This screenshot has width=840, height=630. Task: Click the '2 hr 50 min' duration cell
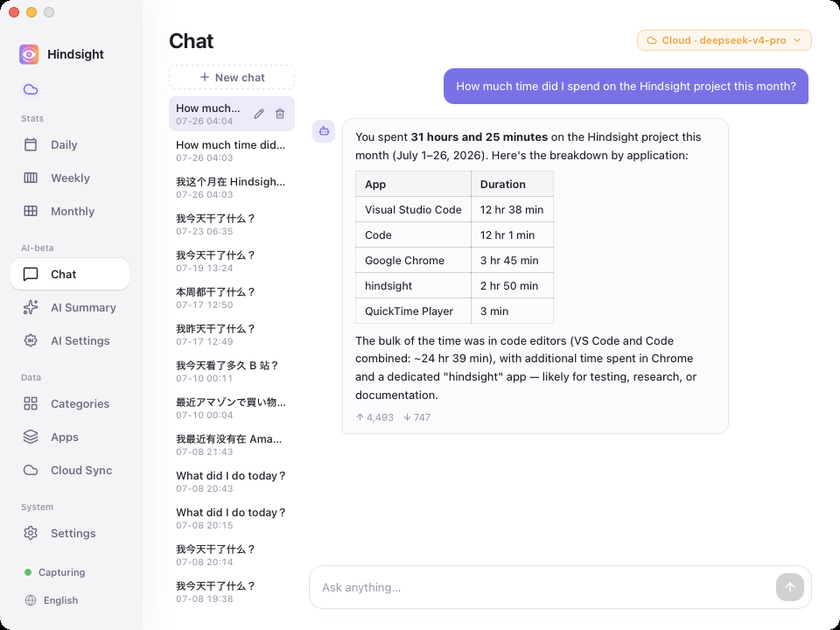pos(512,285)
